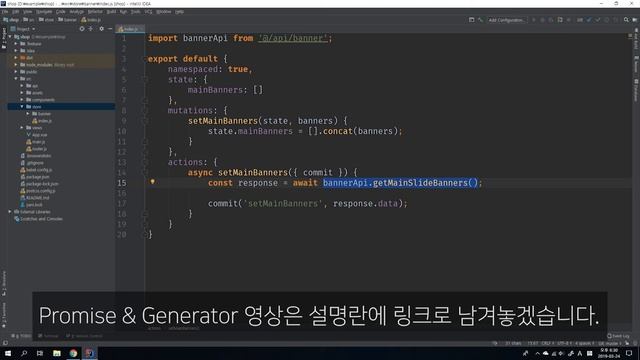Select Scratches and Consoles in the tree
The image size is (640, 360).
(38, 219)
